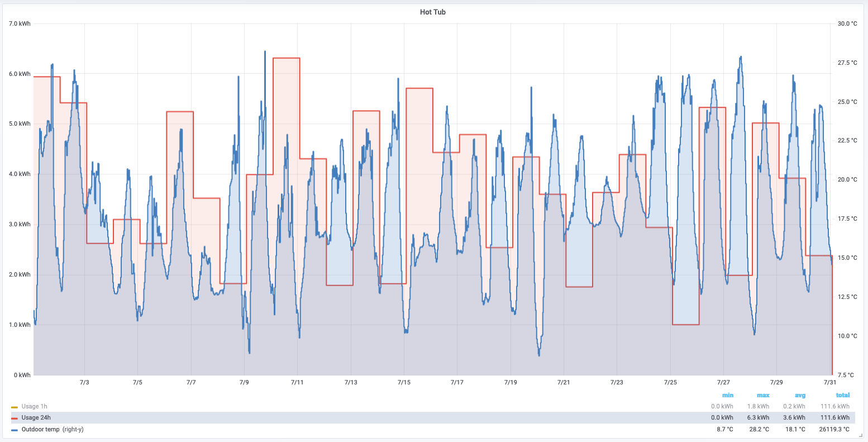This screenshot has width=868, height=442.
Task: Click the 7/17 x-axis date label
Action: coord(457,382)
